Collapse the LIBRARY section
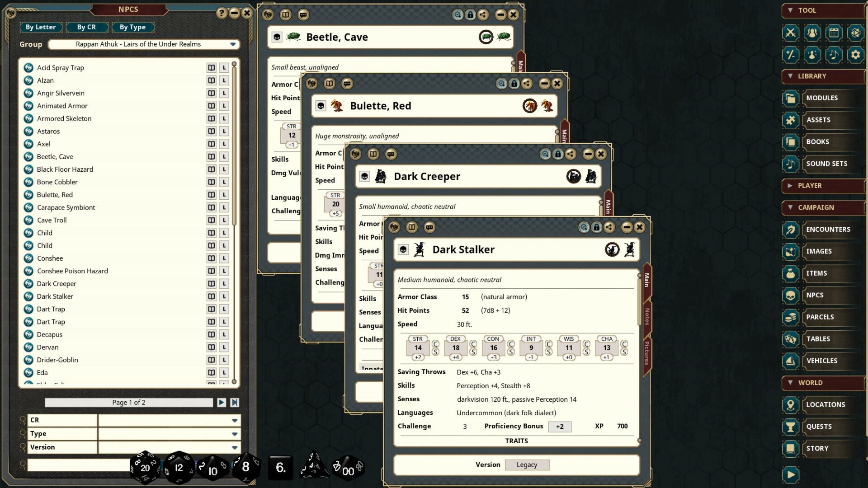 790,76
